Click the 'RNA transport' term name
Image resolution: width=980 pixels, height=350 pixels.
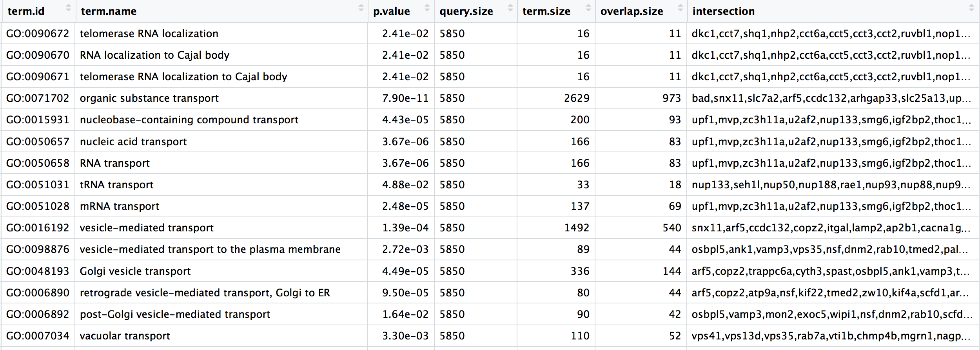click(115, 163)
